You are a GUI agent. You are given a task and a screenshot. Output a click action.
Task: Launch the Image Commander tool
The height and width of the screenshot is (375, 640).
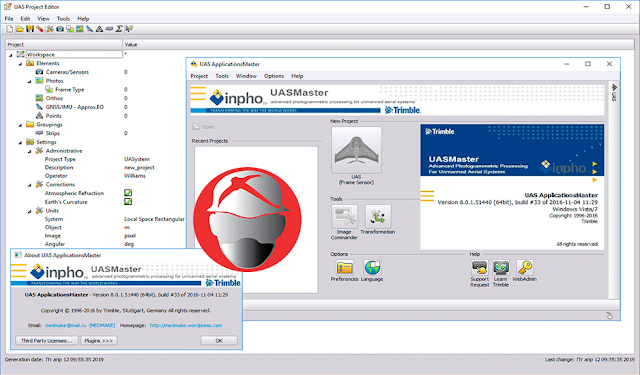pos(344,216)
